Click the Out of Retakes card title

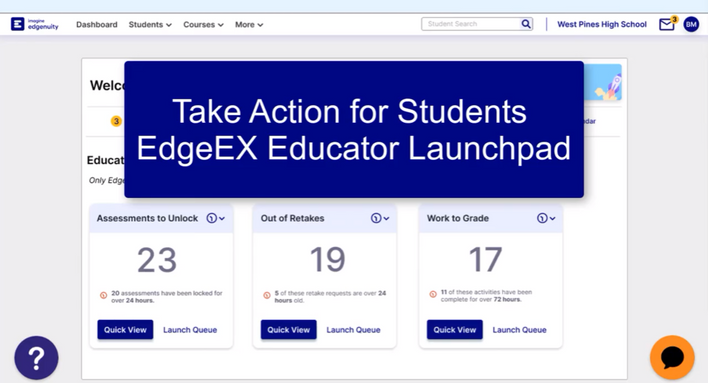[x=292, y=218]
